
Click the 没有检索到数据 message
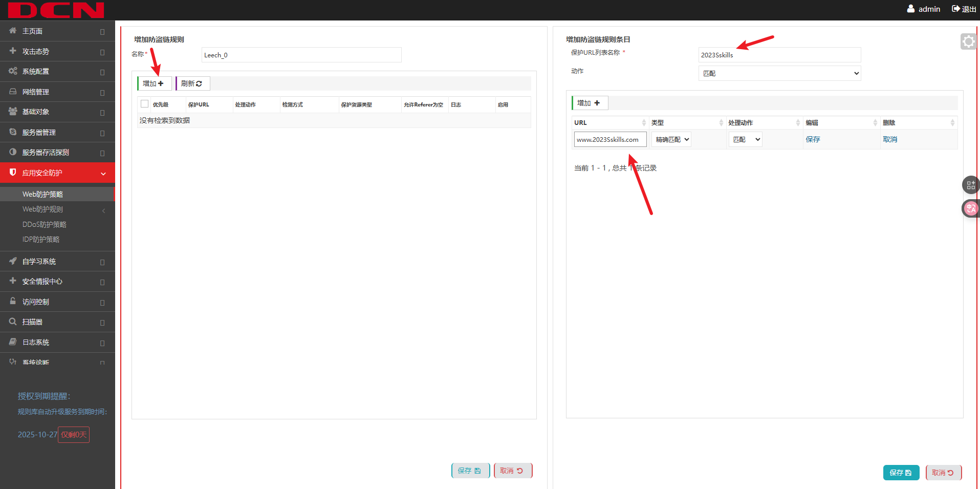click(165, 120)
